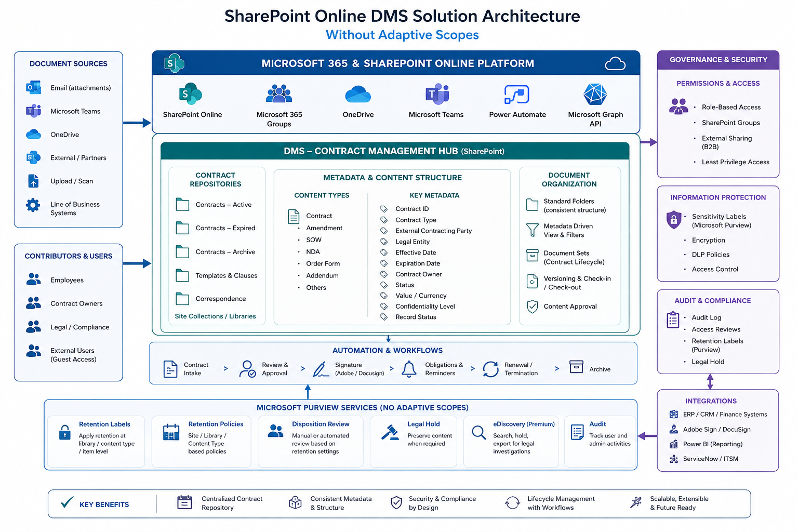
Task: Click the chevron after Contract Intake
Action: click(225, 368)
